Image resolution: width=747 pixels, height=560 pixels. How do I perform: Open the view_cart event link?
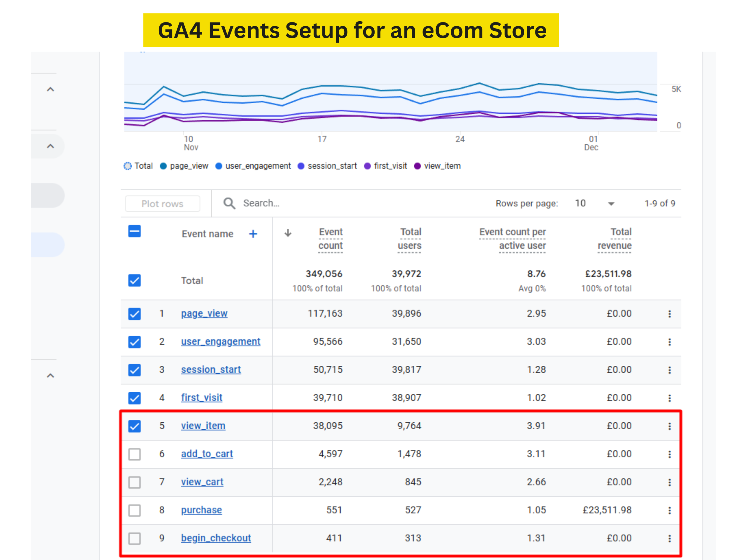pos(202,482)
